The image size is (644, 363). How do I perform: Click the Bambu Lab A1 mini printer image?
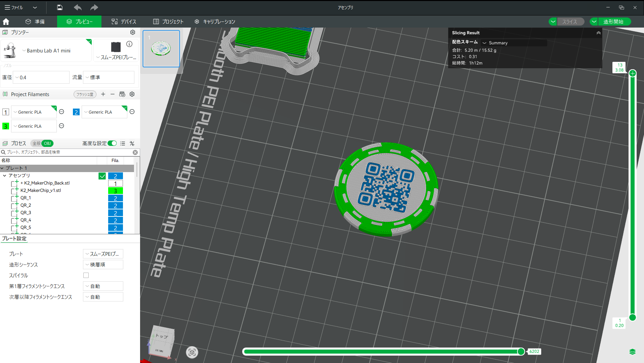[x=10, y=50]
